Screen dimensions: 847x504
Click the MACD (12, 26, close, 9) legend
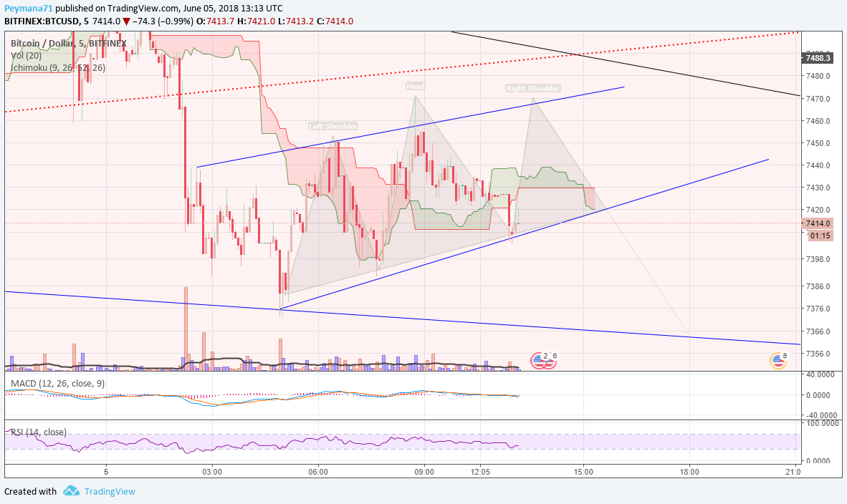tap(58, 384)
